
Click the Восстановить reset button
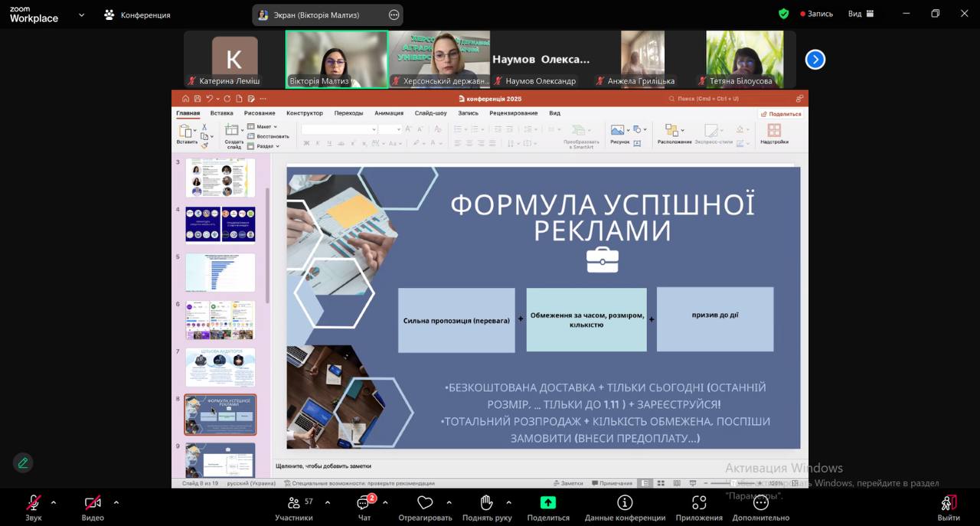pyautogui.click(x=268, y=136)
